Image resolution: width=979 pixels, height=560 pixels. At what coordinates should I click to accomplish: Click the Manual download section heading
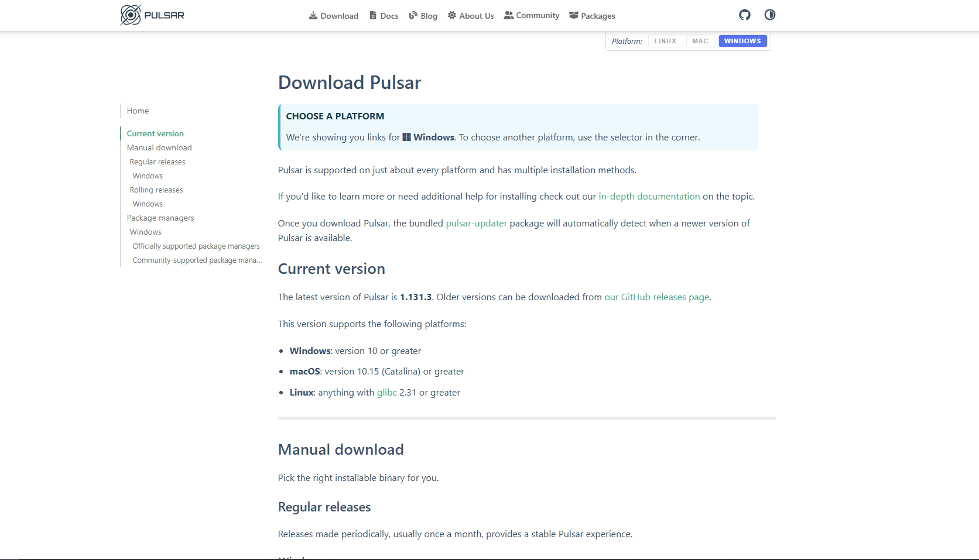point(341,449)
